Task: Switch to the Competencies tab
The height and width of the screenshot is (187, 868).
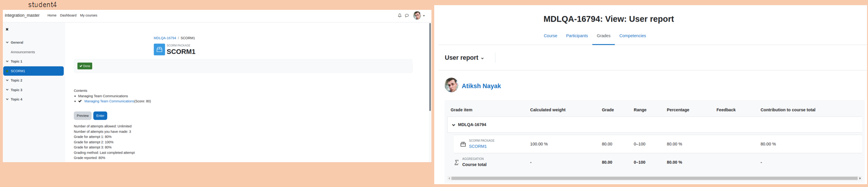Action: (632, 36)
